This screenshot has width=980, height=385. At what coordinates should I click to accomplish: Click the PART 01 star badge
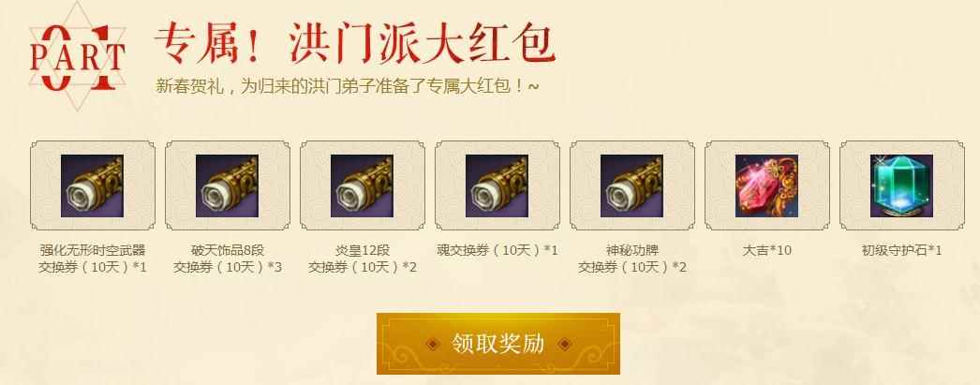(x=78, y=57)
